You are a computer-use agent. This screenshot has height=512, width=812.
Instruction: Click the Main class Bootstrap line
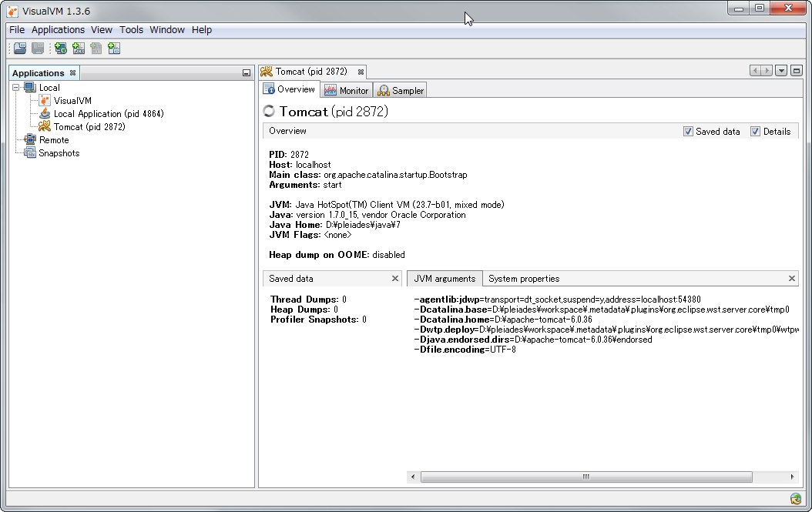(368, 175)
